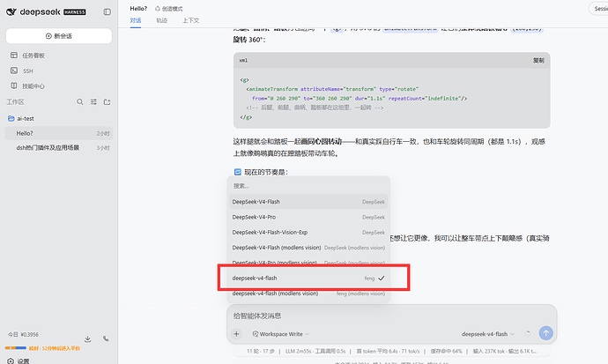Select DeepSeek-V4-Flash-Vision-Exp model option
The height and width of the screenshot is (364, 608).
(308, 232)
